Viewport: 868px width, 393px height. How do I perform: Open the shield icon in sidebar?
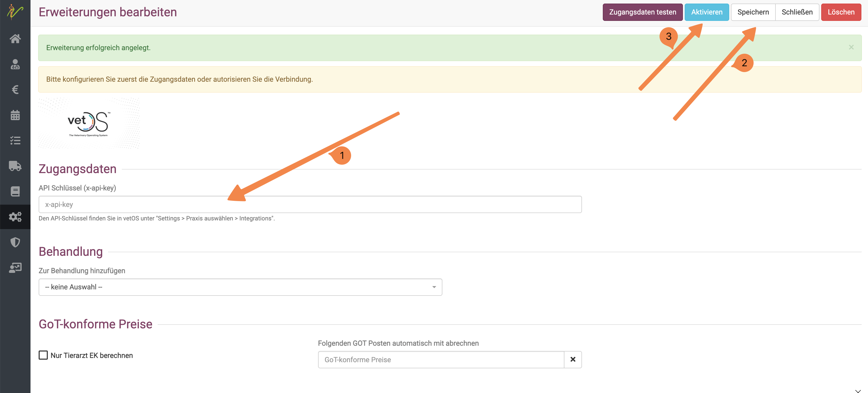(x=15, y=242)
